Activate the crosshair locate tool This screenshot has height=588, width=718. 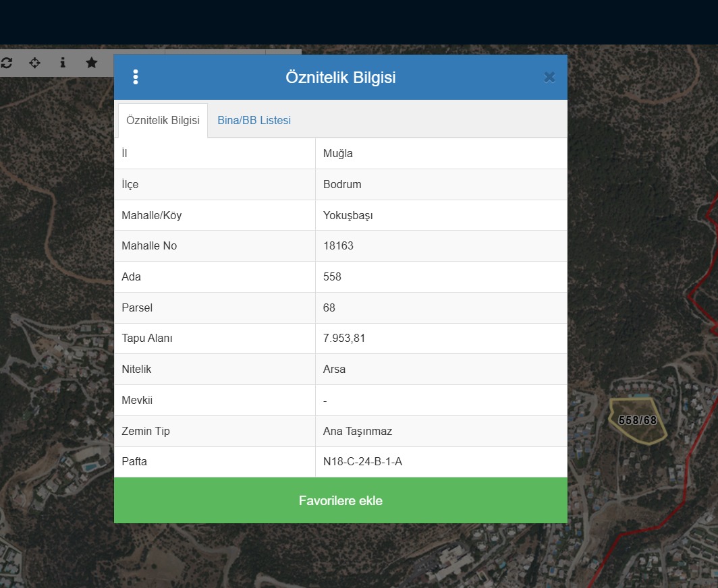click(x=34, y=63)
